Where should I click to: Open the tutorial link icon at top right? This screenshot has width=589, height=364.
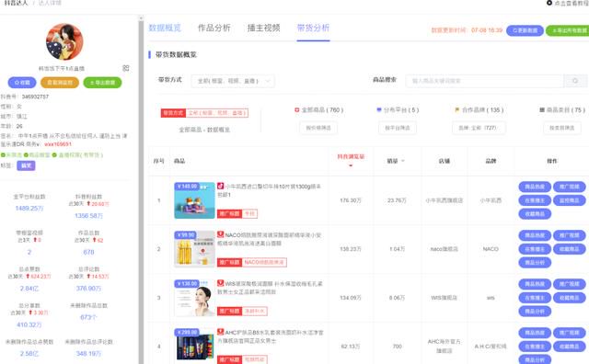click(x=549, y=3)
